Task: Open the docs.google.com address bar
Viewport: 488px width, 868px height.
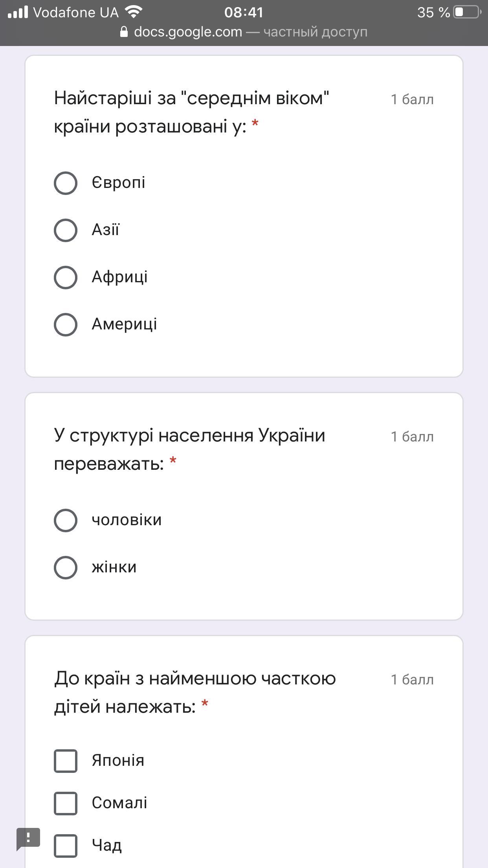Action: click(244, 32)
